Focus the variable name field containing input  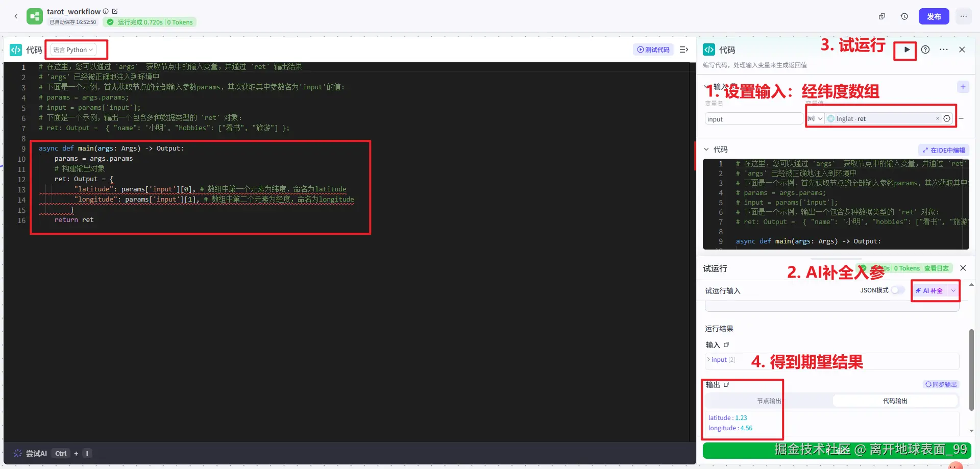coord(753,119)
